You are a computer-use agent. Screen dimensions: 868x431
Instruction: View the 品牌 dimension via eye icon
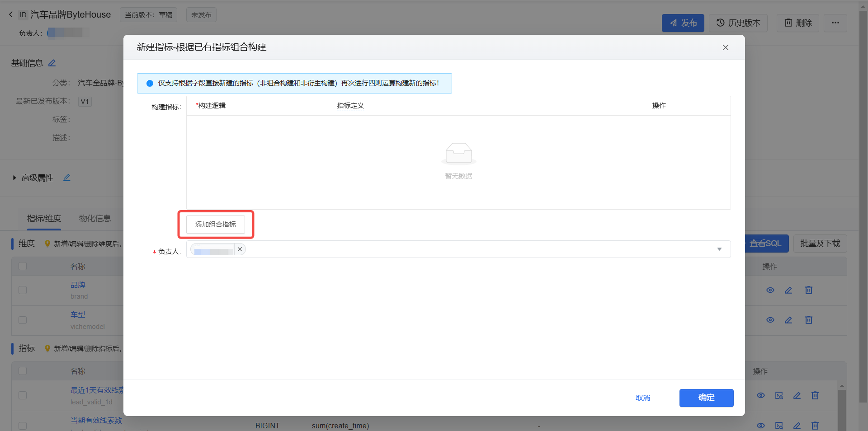[x=770, y=290]
